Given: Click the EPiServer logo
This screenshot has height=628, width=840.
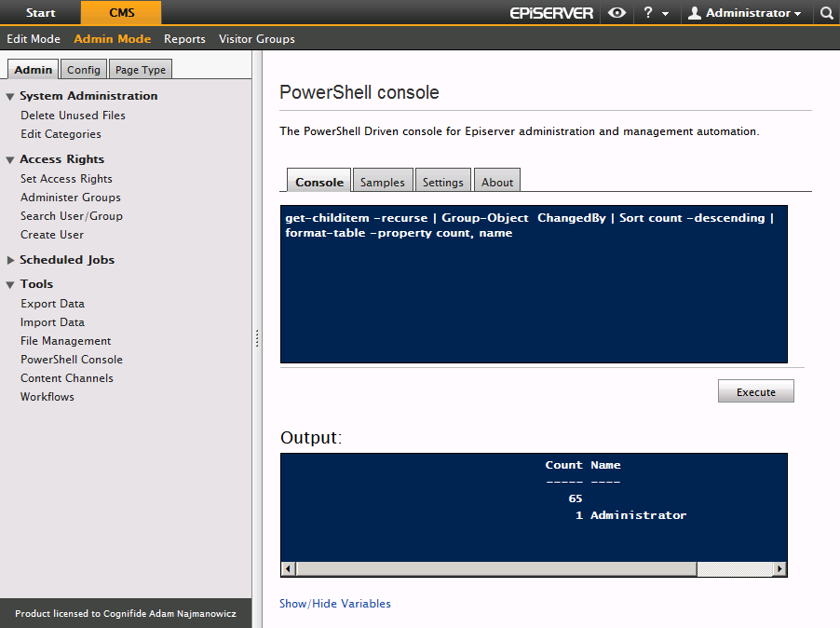Looking at the screenshot, I should tap(551, 13).
